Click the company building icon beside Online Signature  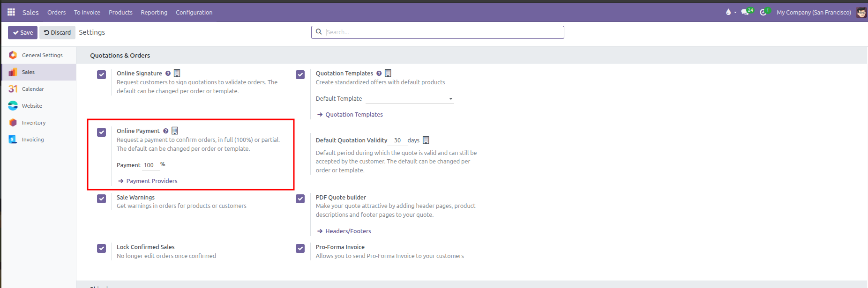click(177, 73)
